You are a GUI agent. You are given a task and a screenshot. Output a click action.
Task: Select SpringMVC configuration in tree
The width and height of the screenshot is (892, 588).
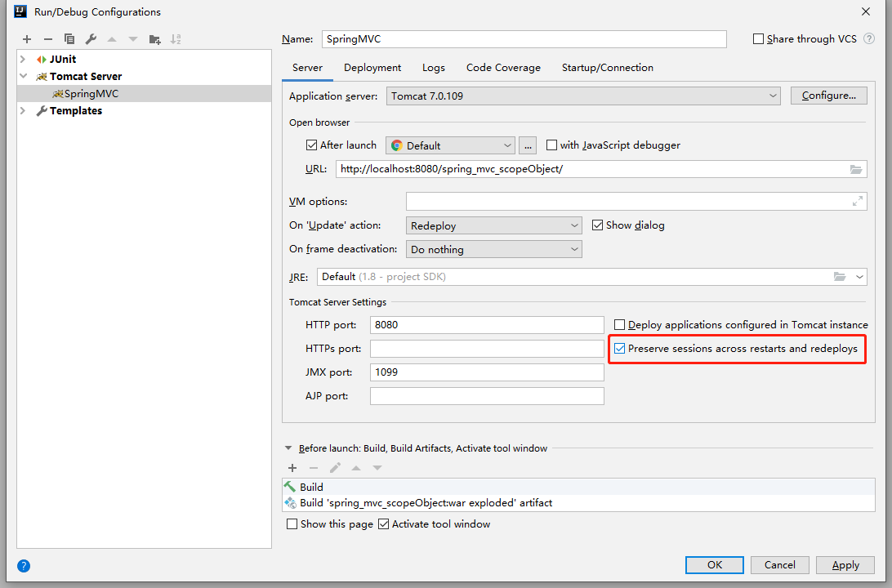coord(144,94)
